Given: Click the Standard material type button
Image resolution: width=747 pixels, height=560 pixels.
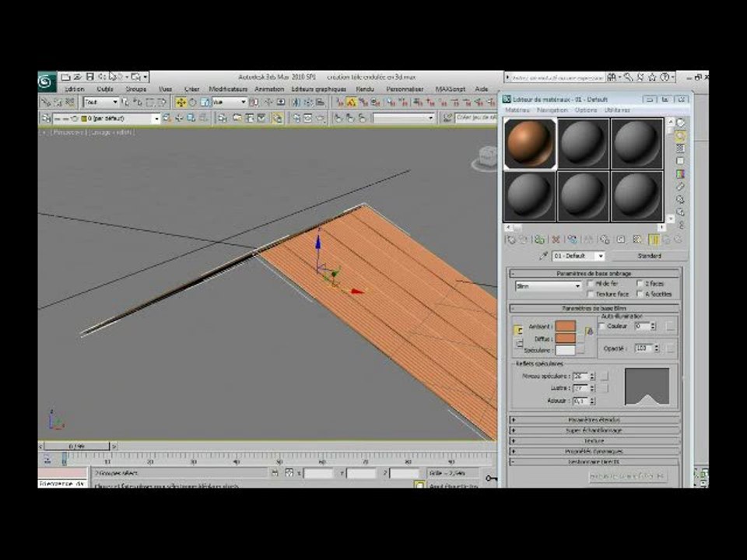Looking at the screenshot, I should (x=649, y=256).
